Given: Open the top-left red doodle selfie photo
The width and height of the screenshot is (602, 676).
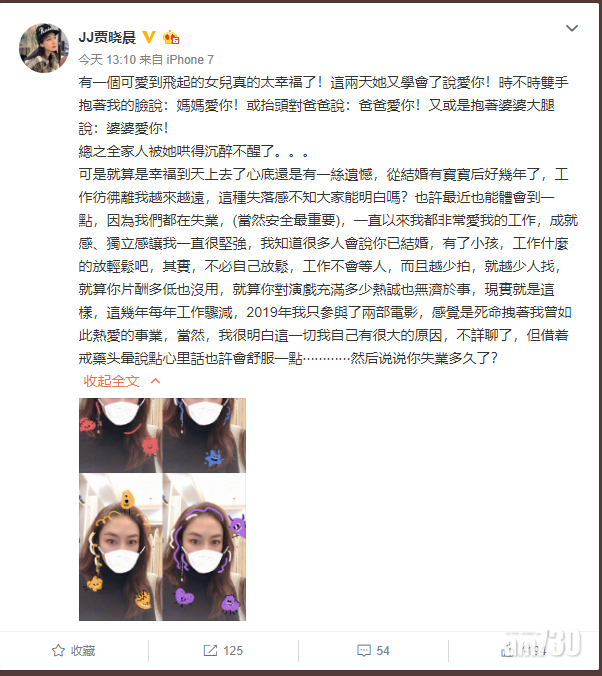Looking at the screenshot, I should click(120, 435).
